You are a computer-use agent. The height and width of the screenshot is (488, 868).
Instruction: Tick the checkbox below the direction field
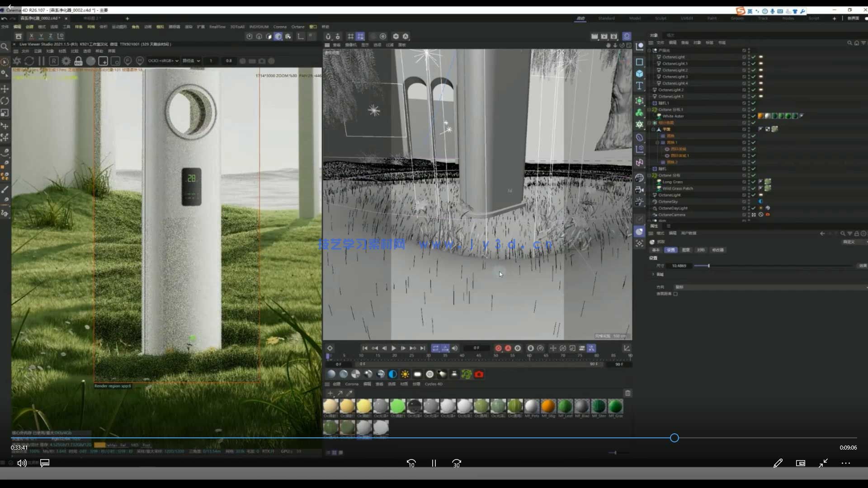(x=675, y=294)
